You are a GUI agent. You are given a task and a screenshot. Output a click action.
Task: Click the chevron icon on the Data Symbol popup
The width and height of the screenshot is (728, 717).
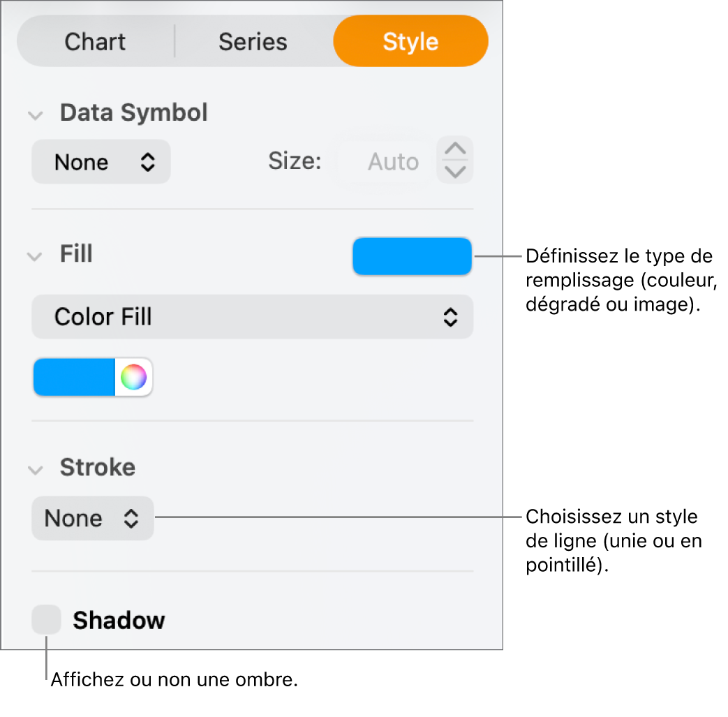click(x=147, y=161)
